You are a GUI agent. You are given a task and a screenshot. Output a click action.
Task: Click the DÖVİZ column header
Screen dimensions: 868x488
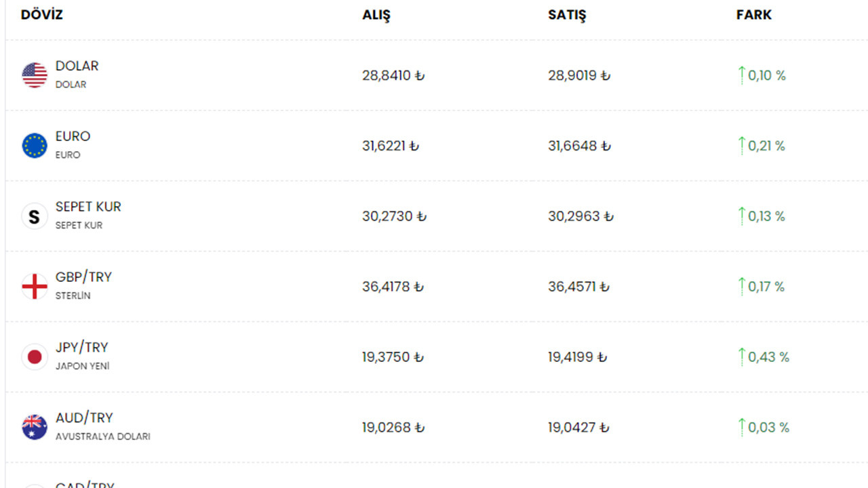42,15
